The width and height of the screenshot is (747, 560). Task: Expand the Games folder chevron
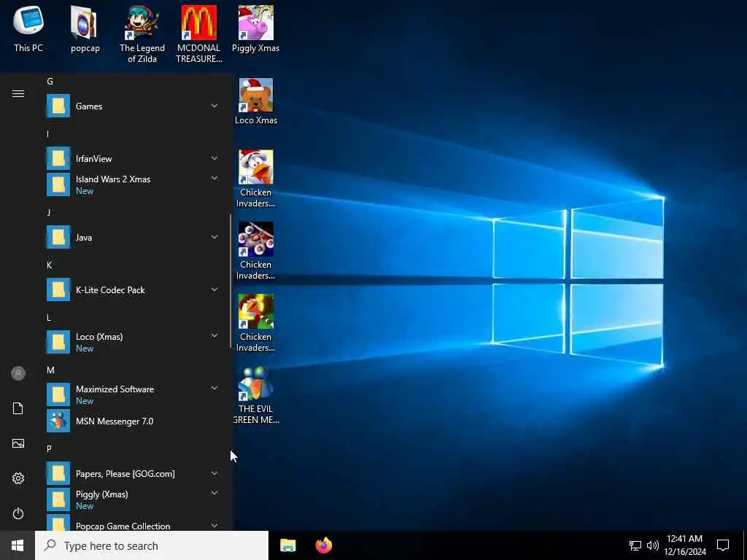pos(214,106)
